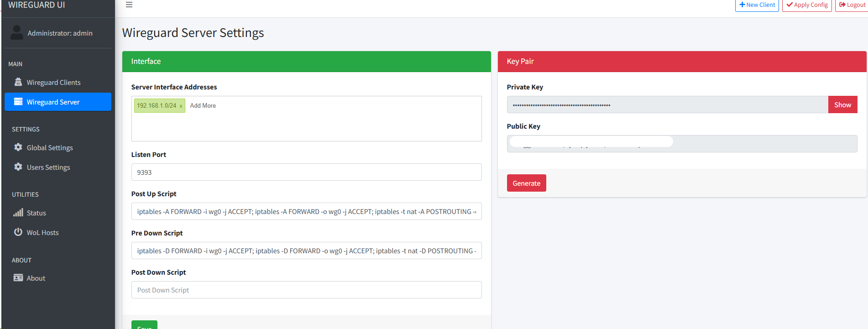Image resolution: width=868 pixels, height=329 pixels.
Task: Click the Logout button
Action: (852, 5)
